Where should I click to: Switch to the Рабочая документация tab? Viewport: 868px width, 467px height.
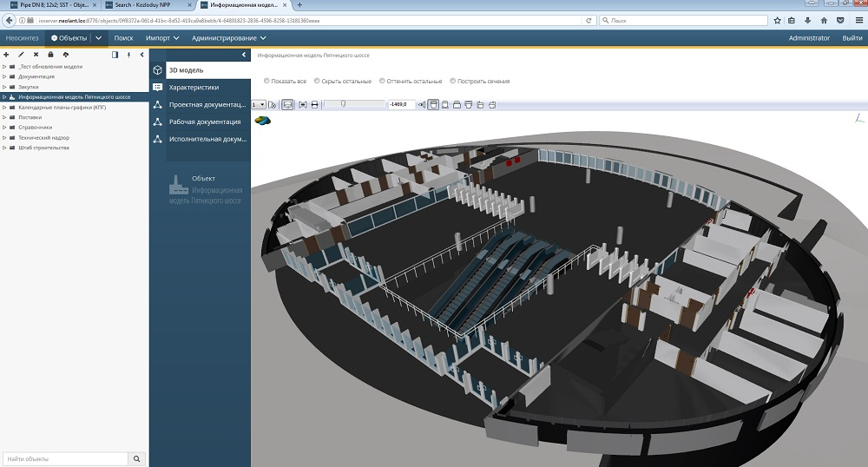[x=208, y=122]
